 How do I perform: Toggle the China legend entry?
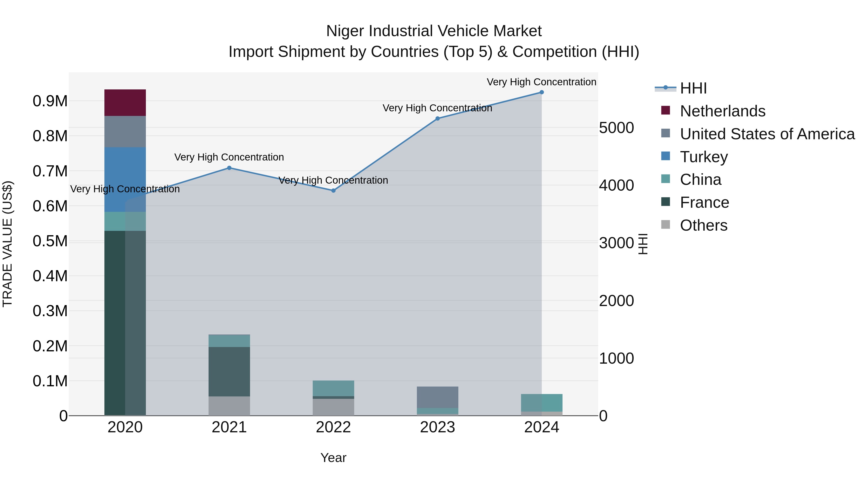(x=691, y=180)
